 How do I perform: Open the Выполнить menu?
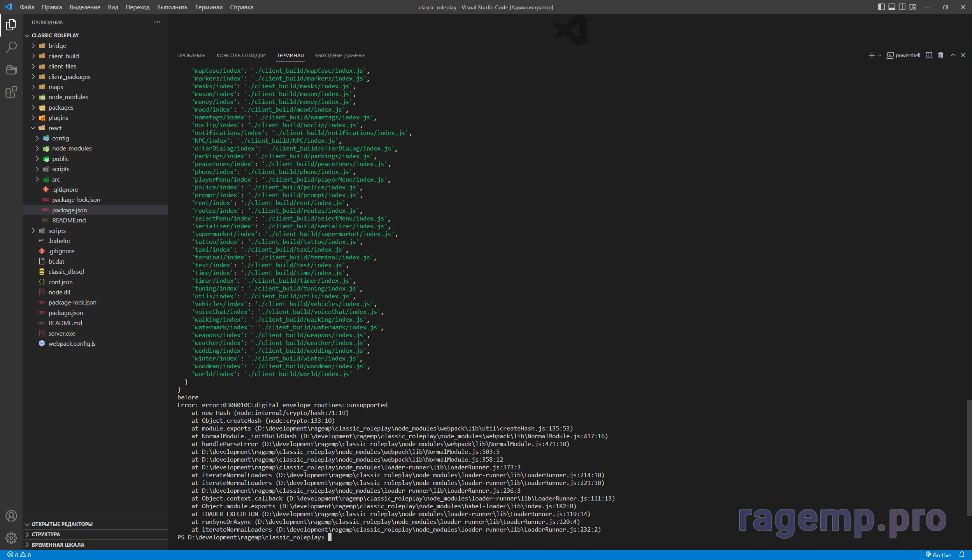tap(172, 7)
